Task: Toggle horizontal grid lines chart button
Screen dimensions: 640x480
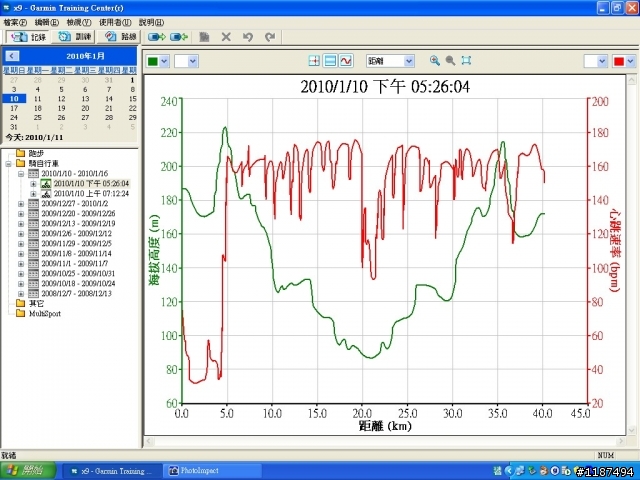Action: click(330, 61)
